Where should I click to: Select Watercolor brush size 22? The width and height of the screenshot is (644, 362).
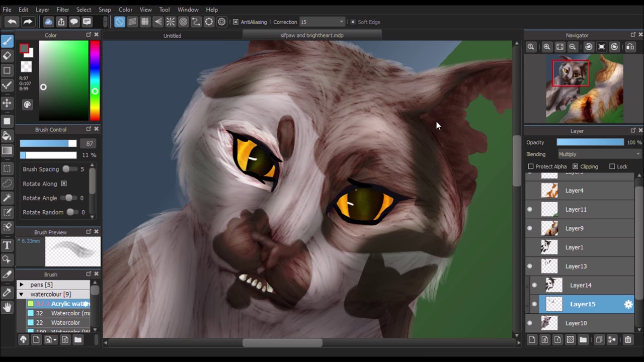pos(58,323)
